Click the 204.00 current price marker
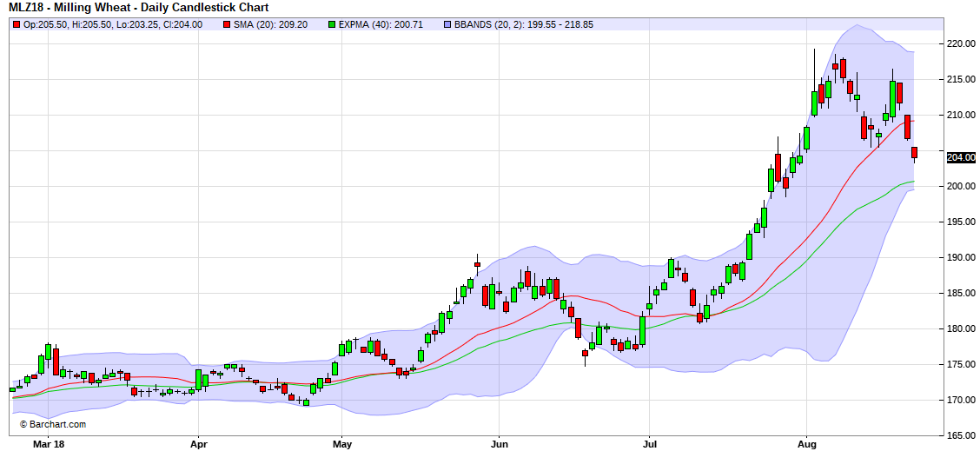 [961, 157]
